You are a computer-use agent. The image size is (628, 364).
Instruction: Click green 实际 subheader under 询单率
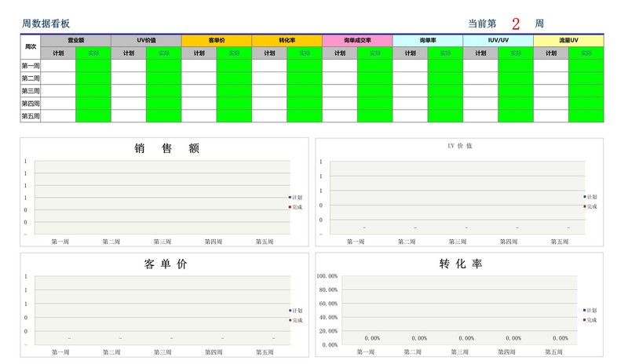coord(445,53)
